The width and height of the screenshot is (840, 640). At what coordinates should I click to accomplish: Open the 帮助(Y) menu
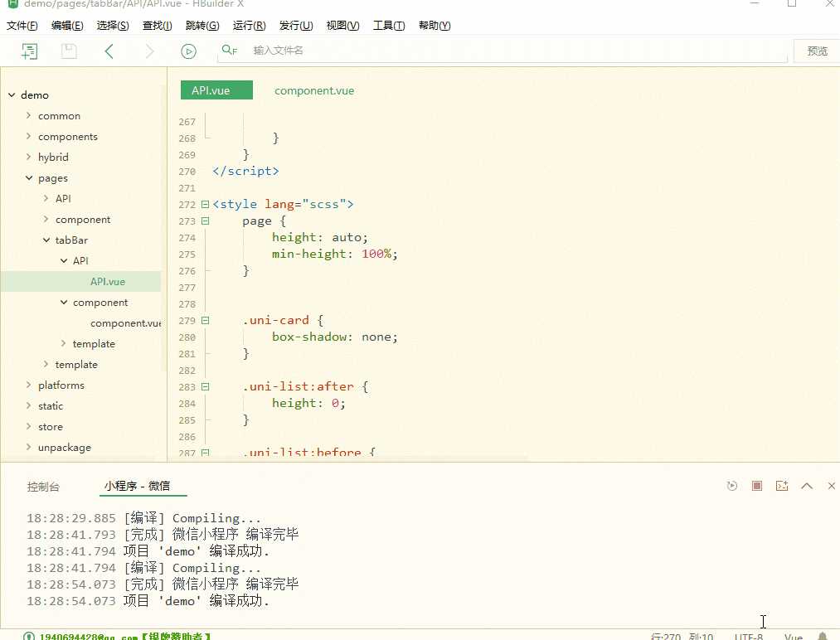tap(435, 26)
